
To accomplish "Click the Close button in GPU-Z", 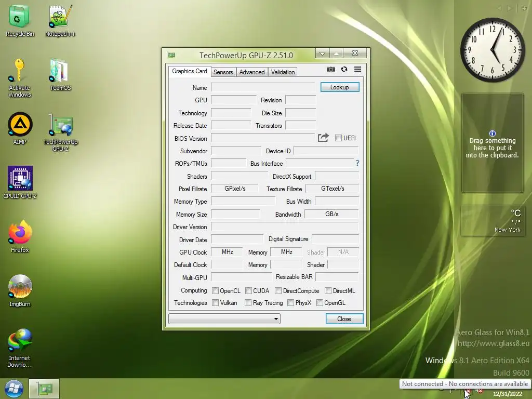I will [344, 319].
